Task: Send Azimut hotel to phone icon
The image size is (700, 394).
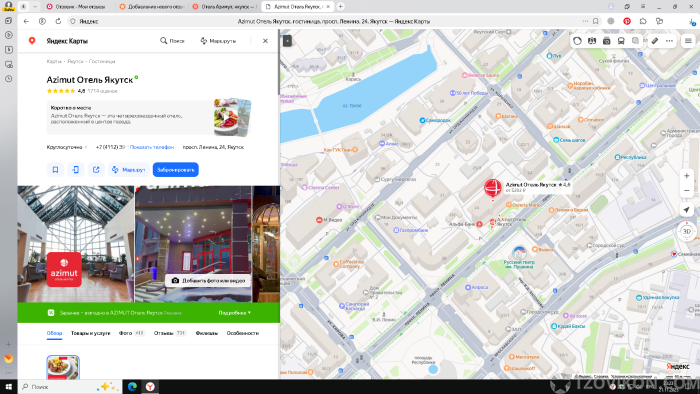Action: click(x=76, y=170)
